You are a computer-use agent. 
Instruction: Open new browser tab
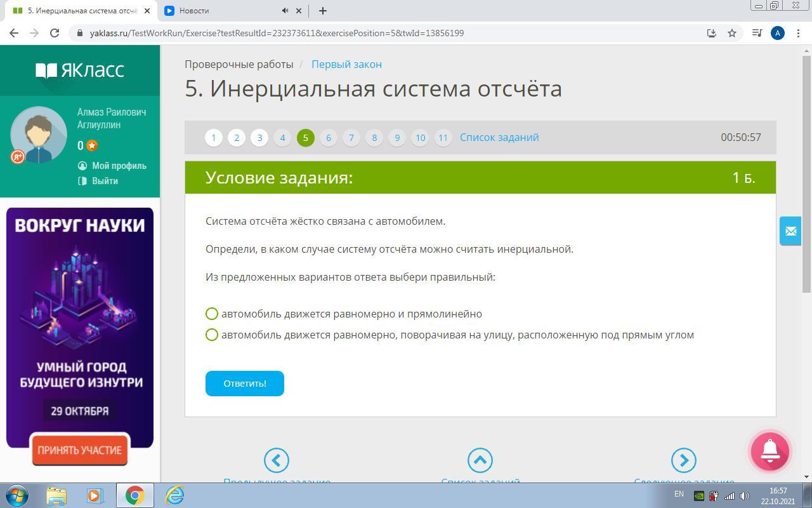pos(322,11)
